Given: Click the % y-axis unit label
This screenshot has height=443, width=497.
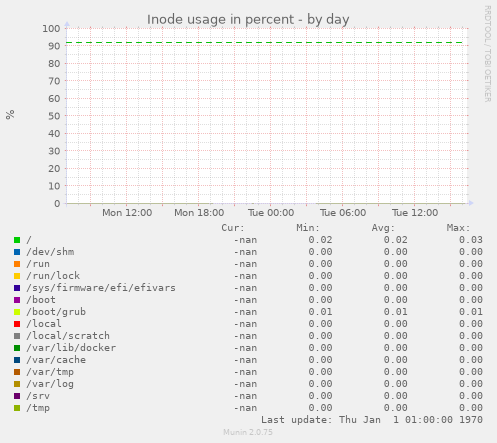Looking at the screenshot, I should [x=10, y=115].
